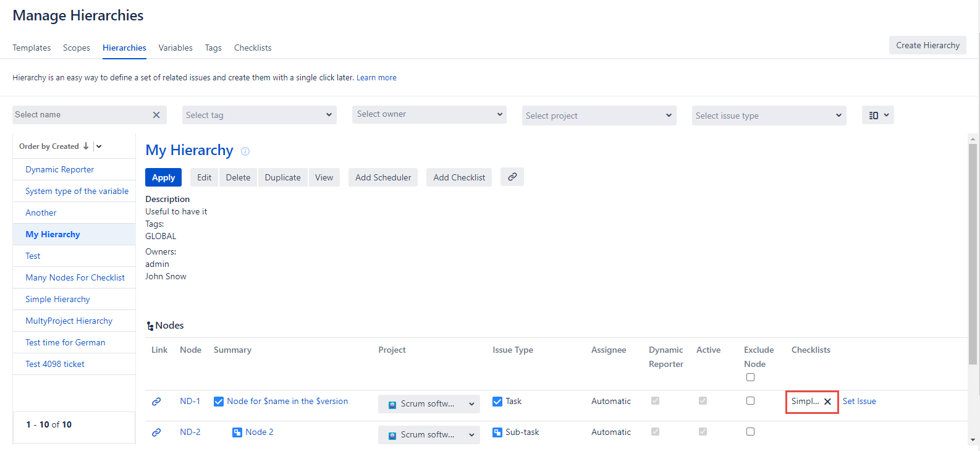
Task: Follow the Learn more link
Action: tap(376, 78)
